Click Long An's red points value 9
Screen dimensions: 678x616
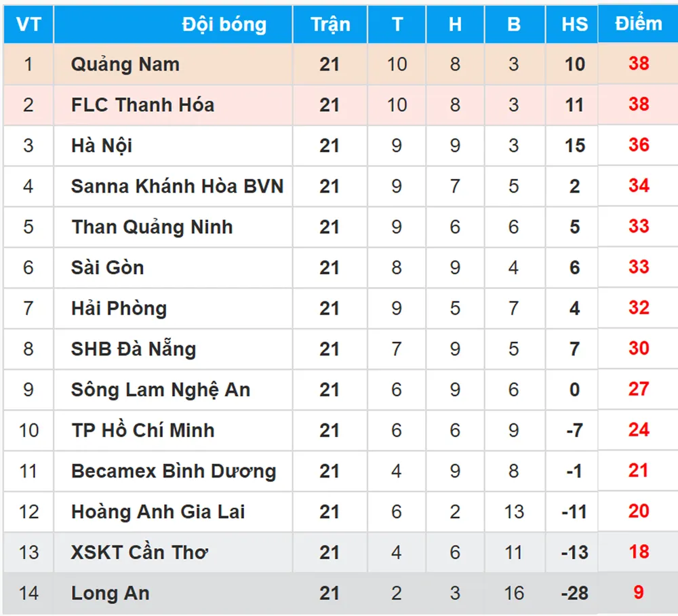[638, 593]
